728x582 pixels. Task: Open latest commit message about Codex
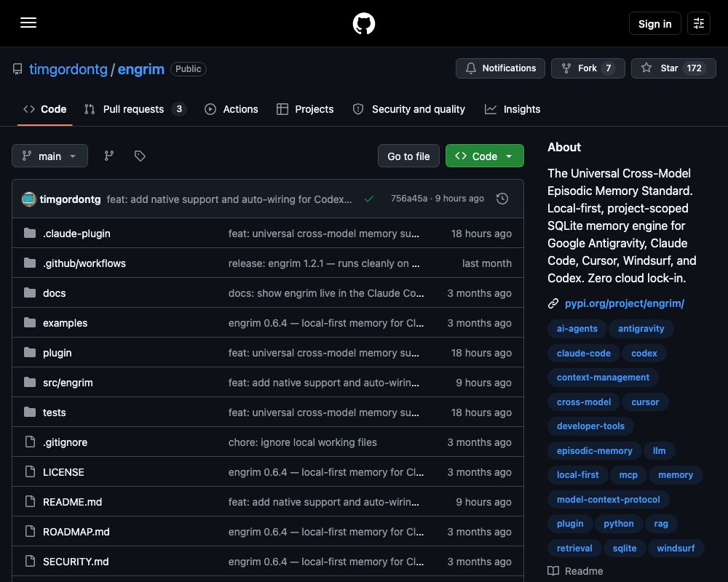pyautogui.click(x=229, y=199)
